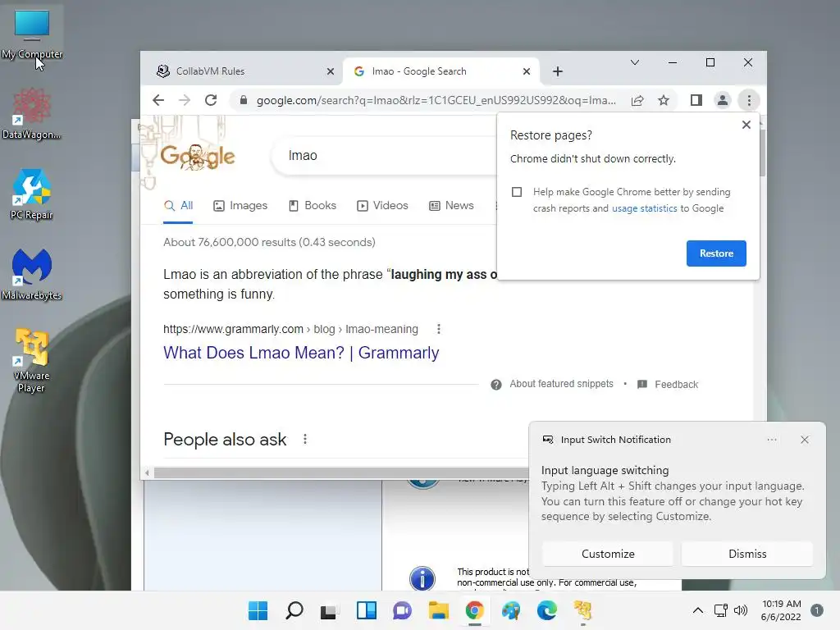Open Chrome's side panel icon

tap(696, 100)
